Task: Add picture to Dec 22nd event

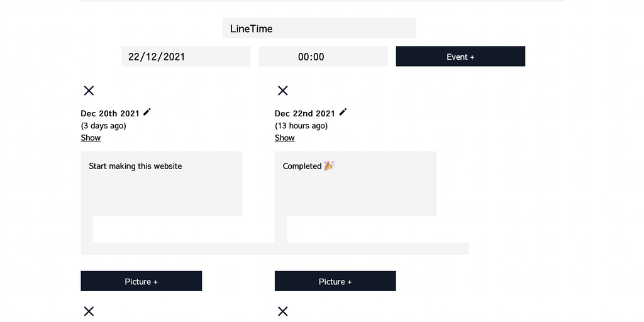Action: 335,281
